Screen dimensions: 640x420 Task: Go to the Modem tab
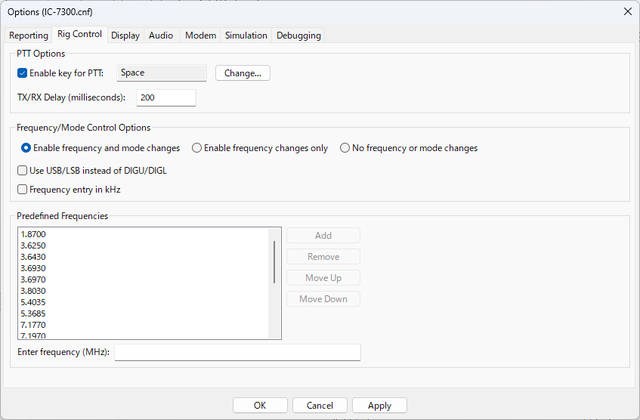[200, 36]
